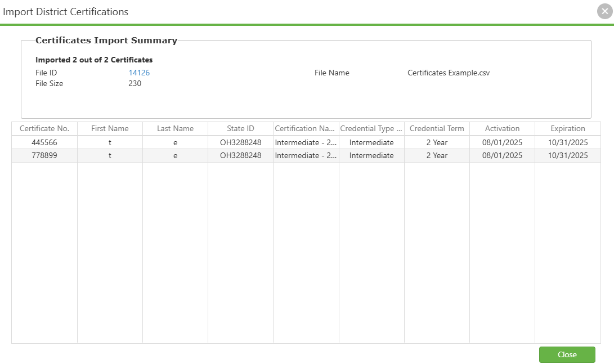Click Intermediate credential type in row 445566
614x364 pixels.
(371, 142)
